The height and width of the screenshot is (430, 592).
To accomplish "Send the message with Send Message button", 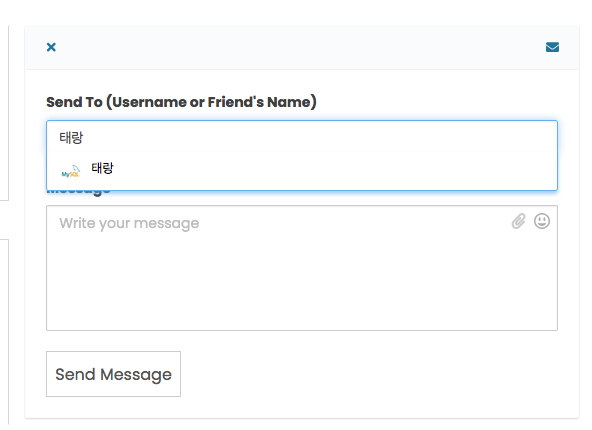I will pos(113,374).
